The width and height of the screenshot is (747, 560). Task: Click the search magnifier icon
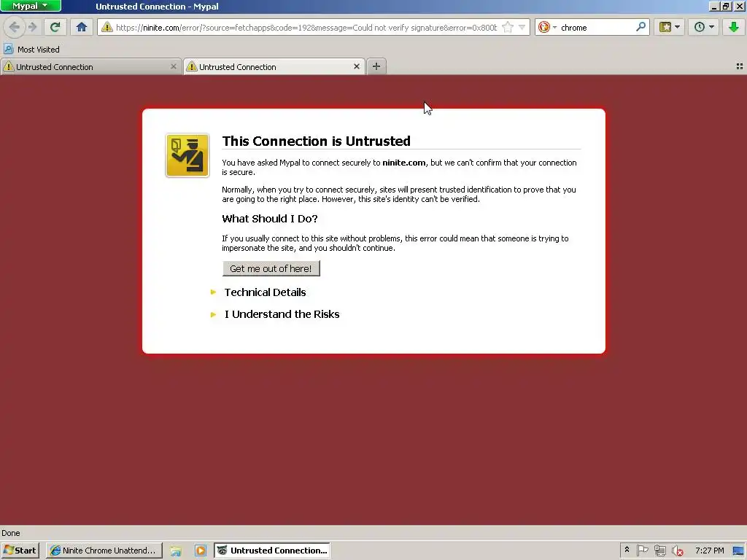point(640,27)
